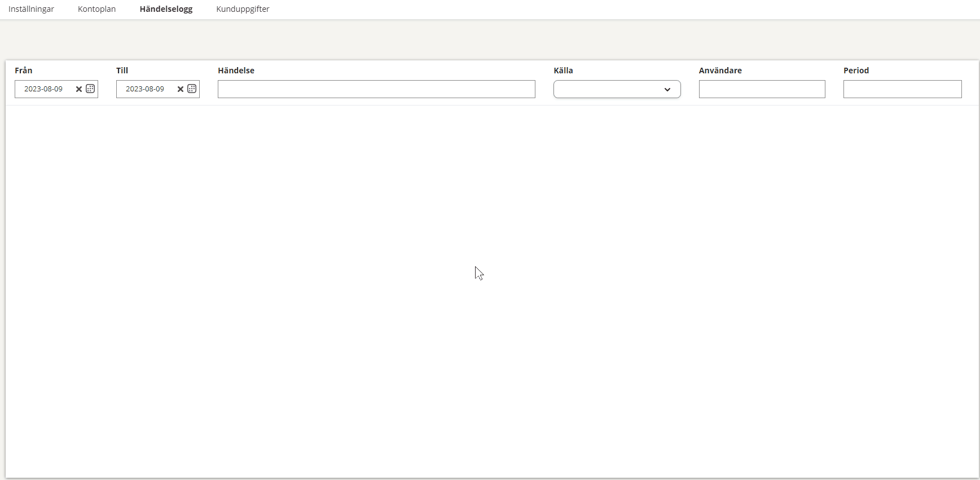Go to the Kunduppgifter tab
This screenshot has width=980, height=480.
tap(243, 9)
